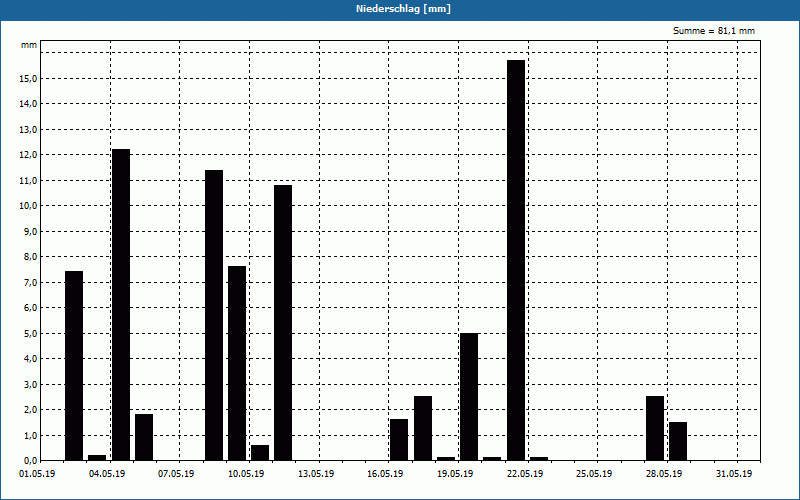The image size is (800, 500).
Task: Click the 0,0 y-axis label
Action: [x=30, y=461]
